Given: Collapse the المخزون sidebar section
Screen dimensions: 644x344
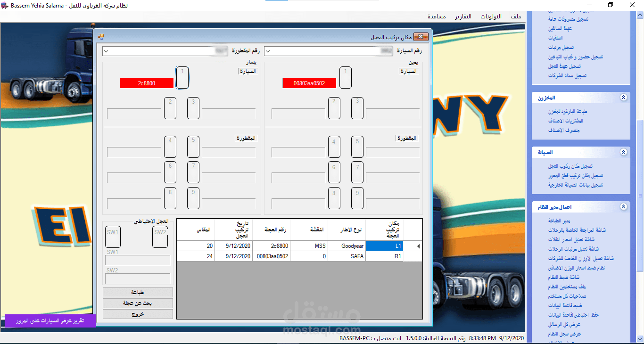Looking at the screenshot, I should pyautogui.click(x=623, y=98).
